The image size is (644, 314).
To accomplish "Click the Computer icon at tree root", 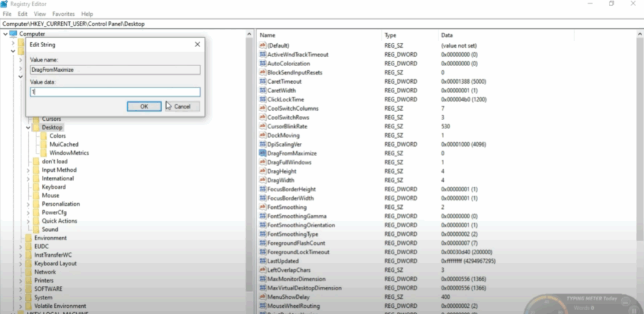I will point(13,34).
